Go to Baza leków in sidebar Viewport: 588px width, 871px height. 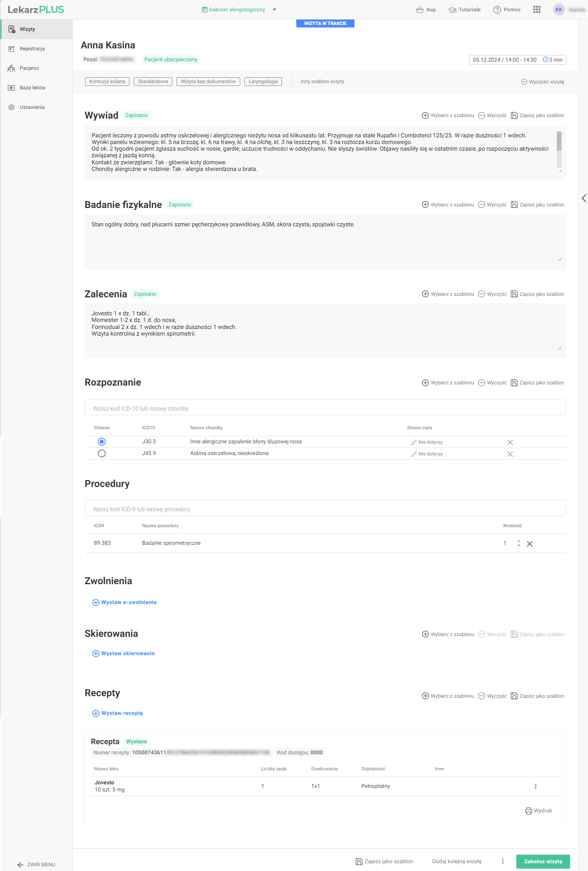32,88
